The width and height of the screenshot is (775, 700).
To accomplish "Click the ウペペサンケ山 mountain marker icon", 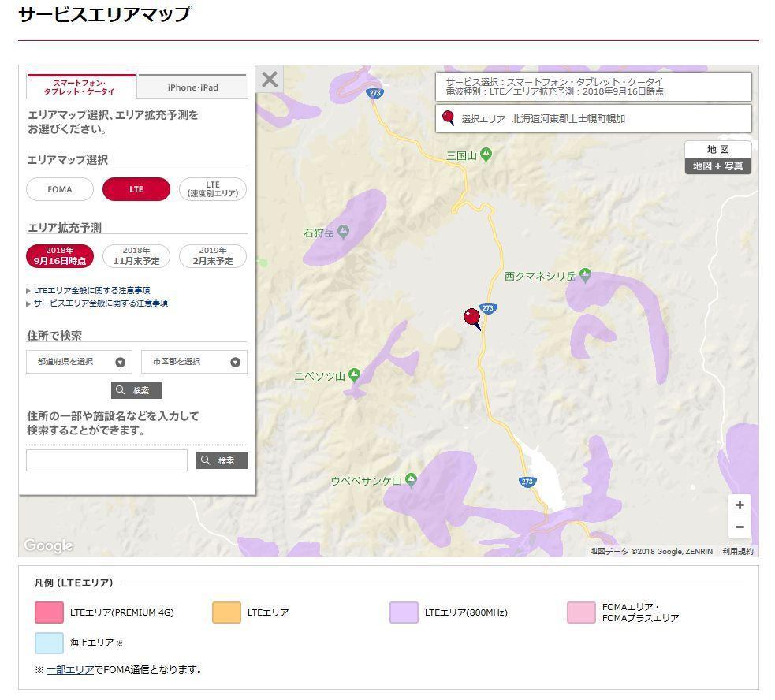I will 411,479.
